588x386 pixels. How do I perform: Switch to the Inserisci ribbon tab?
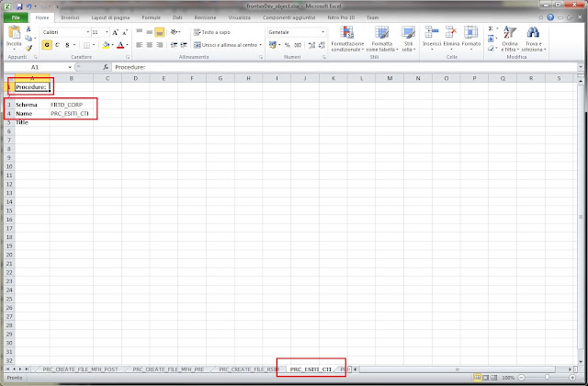click(70, 17)
